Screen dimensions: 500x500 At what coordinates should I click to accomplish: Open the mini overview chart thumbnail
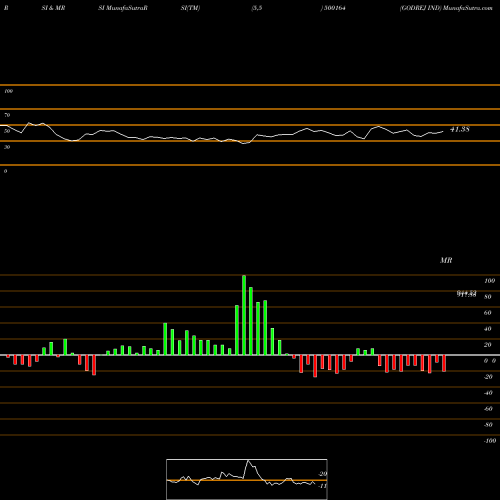coord(247,479)
